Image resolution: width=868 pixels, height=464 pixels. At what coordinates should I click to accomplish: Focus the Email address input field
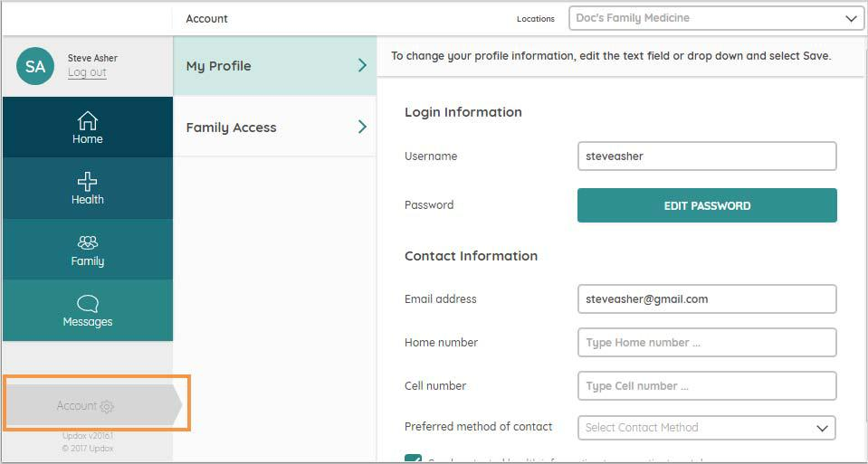coord(707,299)
